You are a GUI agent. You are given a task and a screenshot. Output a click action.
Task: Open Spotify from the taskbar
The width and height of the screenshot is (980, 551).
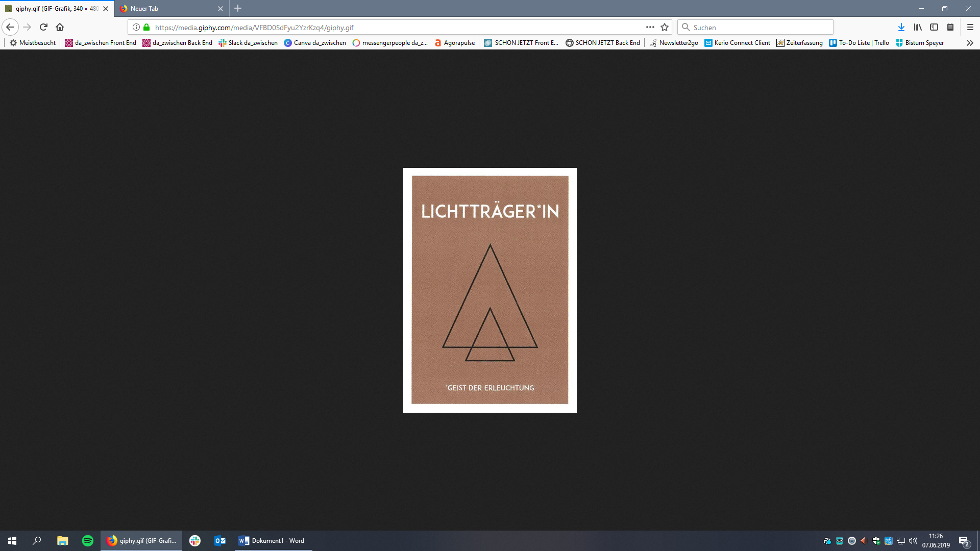[x=88, y=541]
